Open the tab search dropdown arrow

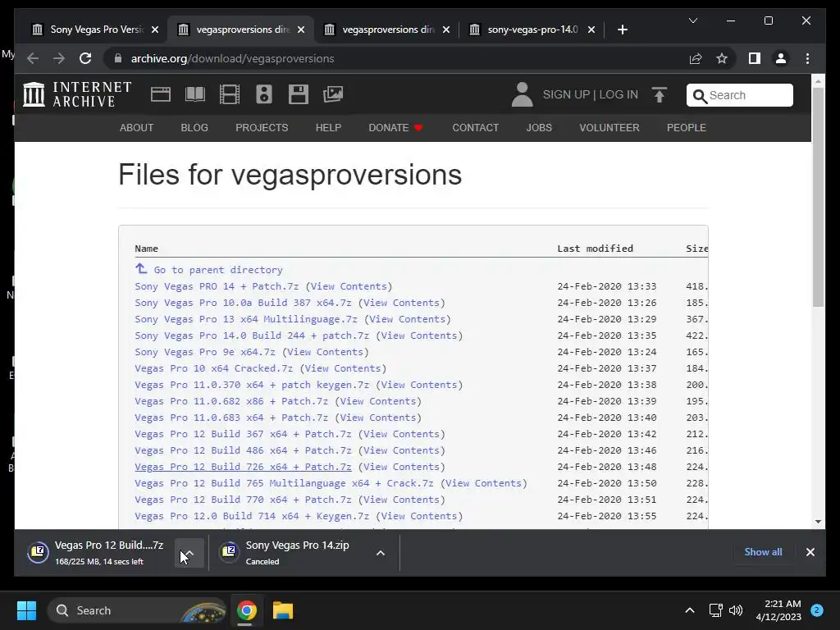tap(692, 21)
